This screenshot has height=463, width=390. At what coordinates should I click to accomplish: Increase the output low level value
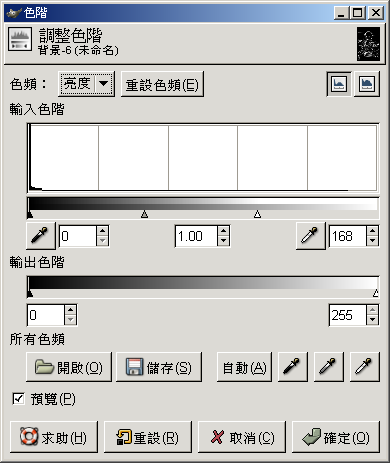[x=70, y=310]
